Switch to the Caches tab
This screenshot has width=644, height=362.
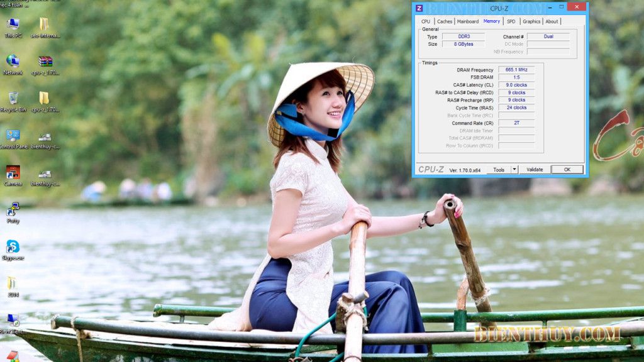(x=445, y=21)
